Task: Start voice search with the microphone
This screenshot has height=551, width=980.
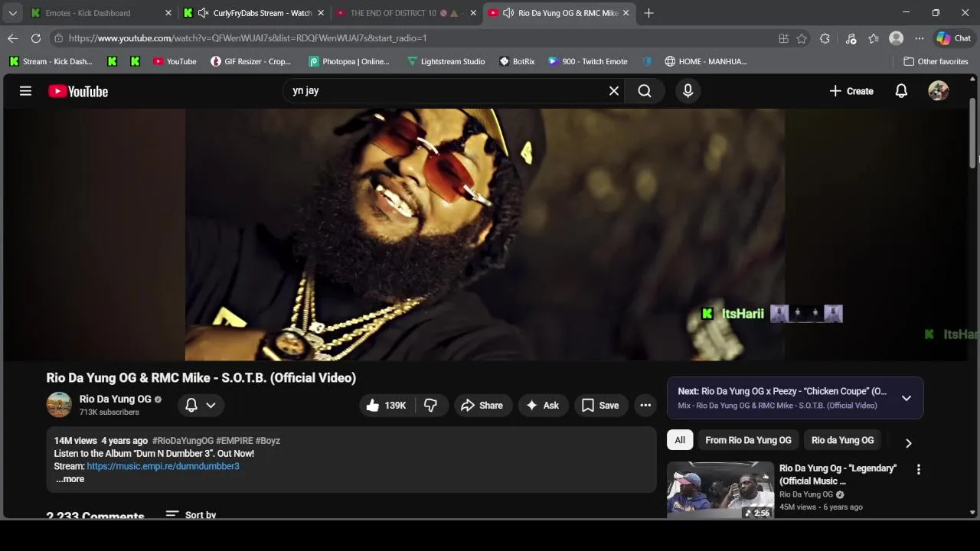Action: click(x=688, y=91)
